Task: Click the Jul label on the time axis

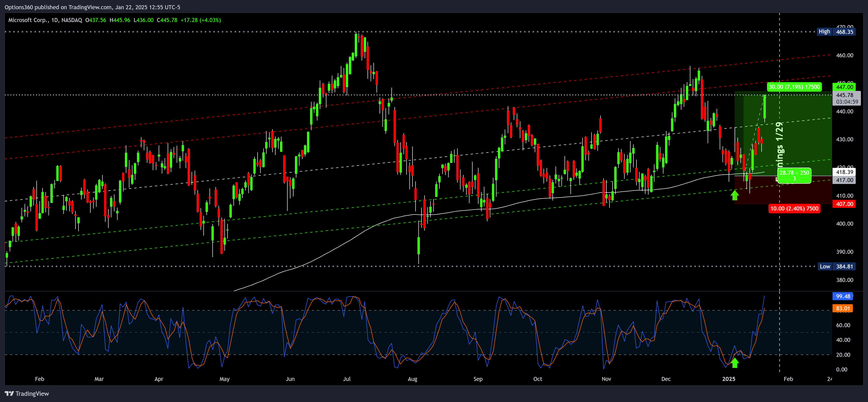Action: click(347, 379)
